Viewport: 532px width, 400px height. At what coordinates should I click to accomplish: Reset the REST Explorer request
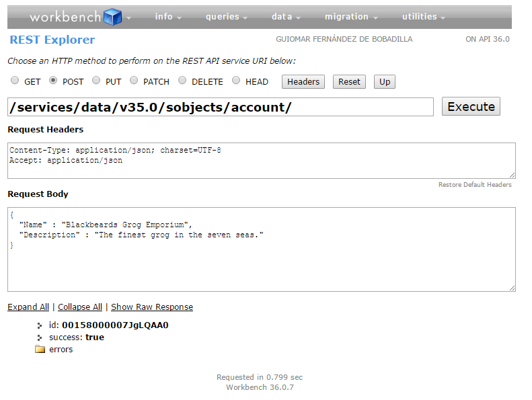(x=349, y=82)
